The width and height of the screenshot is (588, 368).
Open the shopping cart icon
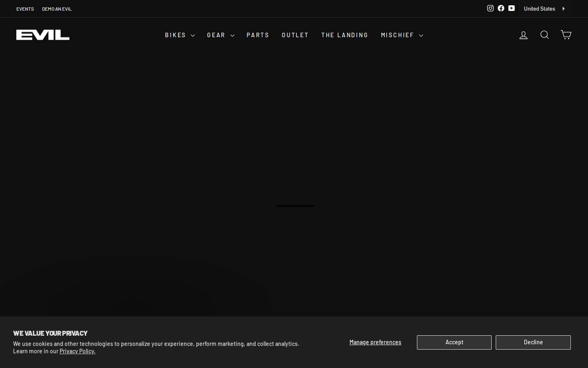(566, 35)
